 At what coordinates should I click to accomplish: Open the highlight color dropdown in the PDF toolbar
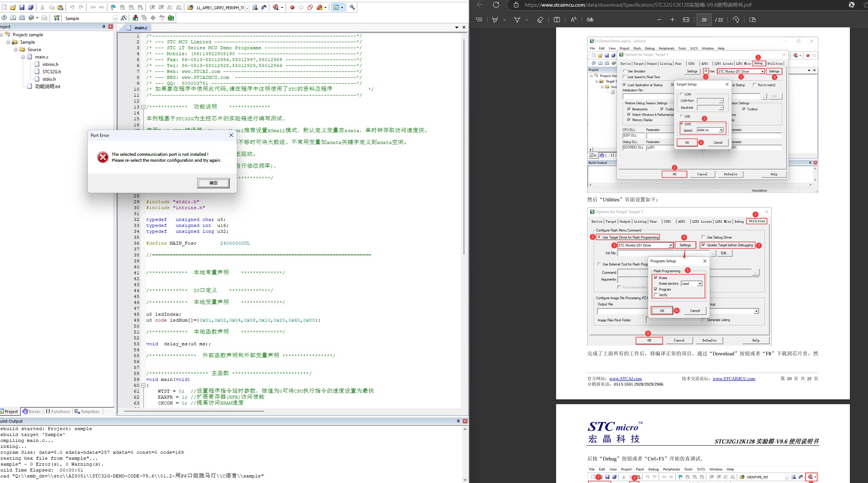[505, 20]
